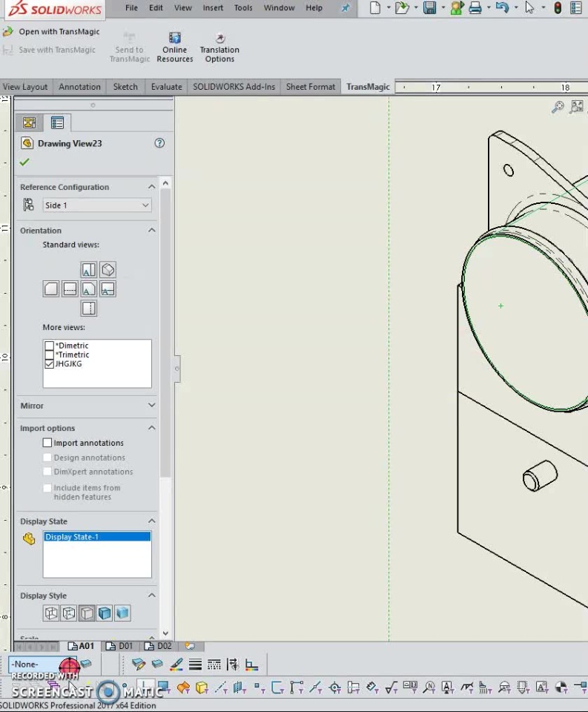The image size is (588, 712).
Task: Open the Insert menu
Action: tap(213, 7)
